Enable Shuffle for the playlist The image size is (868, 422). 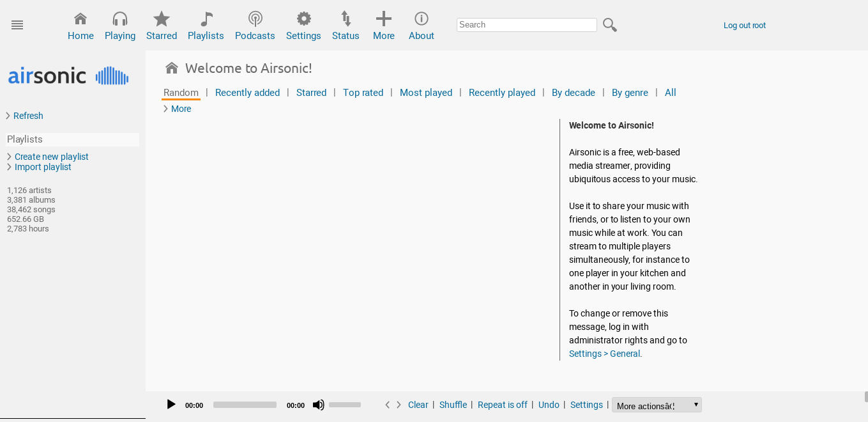pos(453,405)
